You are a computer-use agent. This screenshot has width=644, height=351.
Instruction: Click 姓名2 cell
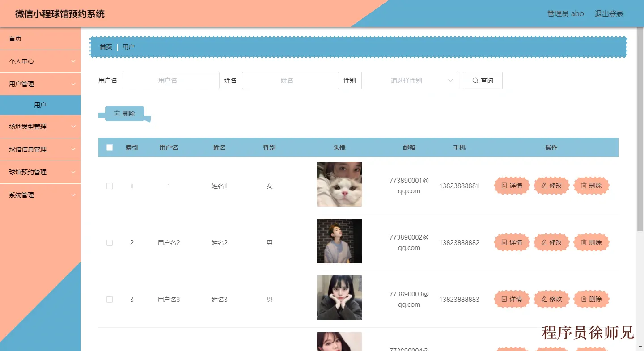coord(220,243)
